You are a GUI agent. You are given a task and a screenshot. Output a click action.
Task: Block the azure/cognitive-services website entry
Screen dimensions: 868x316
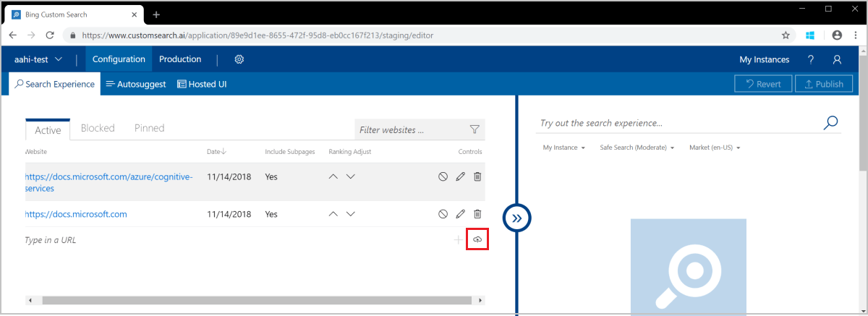[x=443, y=176]
